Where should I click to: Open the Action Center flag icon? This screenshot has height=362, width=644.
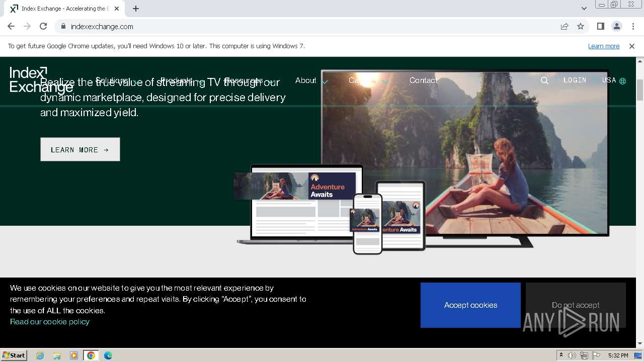coord(596,355)
